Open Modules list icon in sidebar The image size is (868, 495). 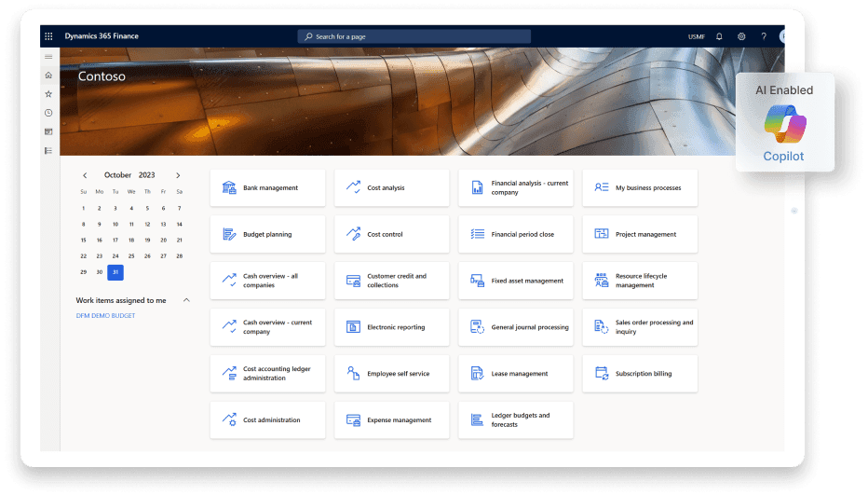[48, 150]
